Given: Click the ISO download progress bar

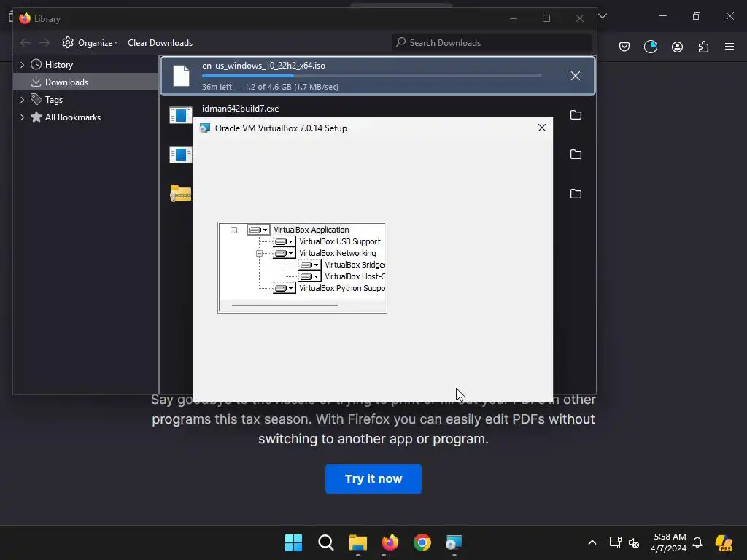Looking at the screenshot, I should coord(371,76).
